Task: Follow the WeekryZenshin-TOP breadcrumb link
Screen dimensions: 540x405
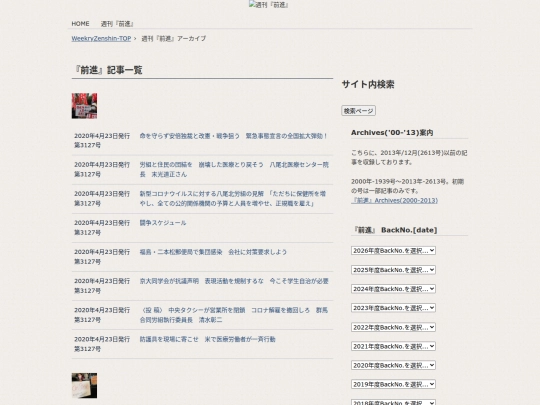Action: pyautogui.click(x=101, y=39)
